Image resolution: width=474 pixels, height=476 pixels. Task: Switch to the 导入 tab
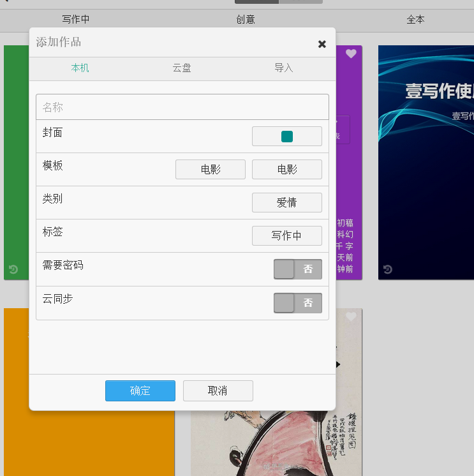[x=284, y=68]
